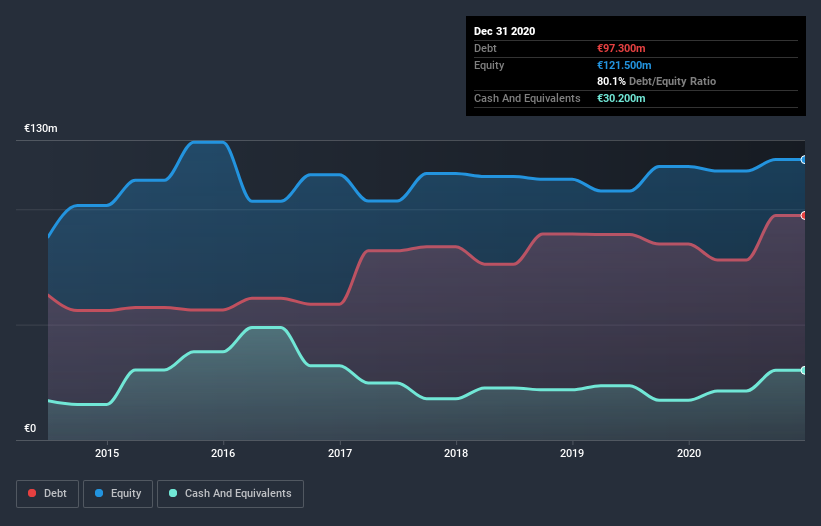Click the €0 y-axis label
Viewport: 821px width, 526px height.
pyautogui.click(x=30, y=428)
